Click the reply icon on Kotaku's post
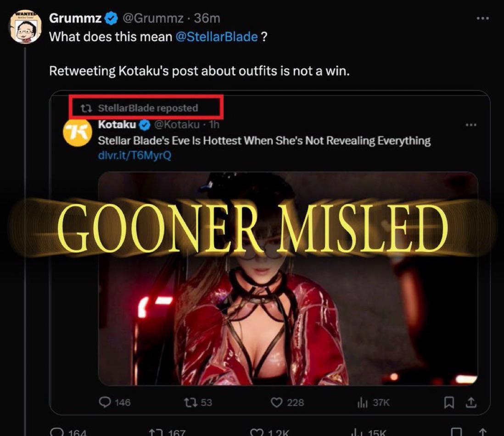The image size is (504, 436). (x=105, y=402)
